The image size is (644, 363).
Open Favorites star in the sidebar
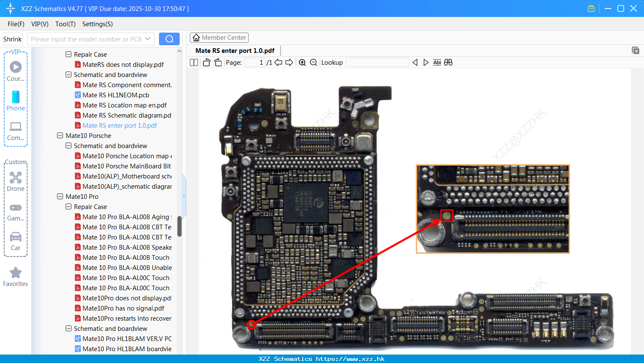(16, 277)
